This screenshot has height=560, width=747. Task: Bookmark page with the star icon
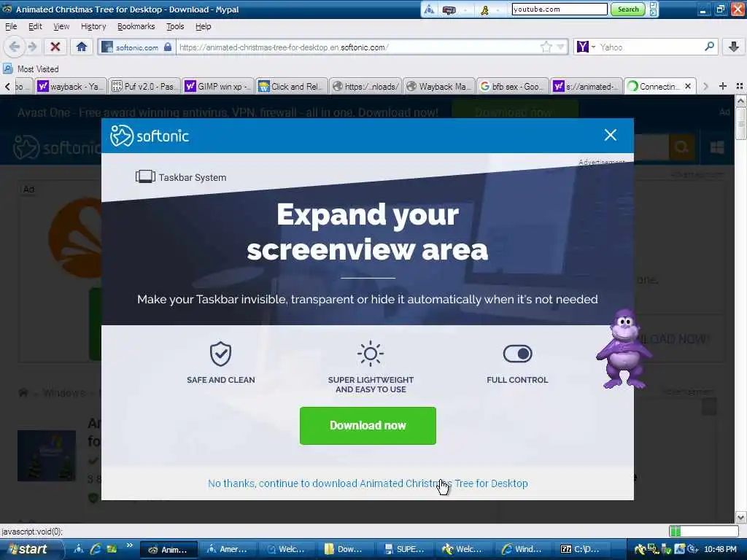pyautogui.click(x=546, y=47)
